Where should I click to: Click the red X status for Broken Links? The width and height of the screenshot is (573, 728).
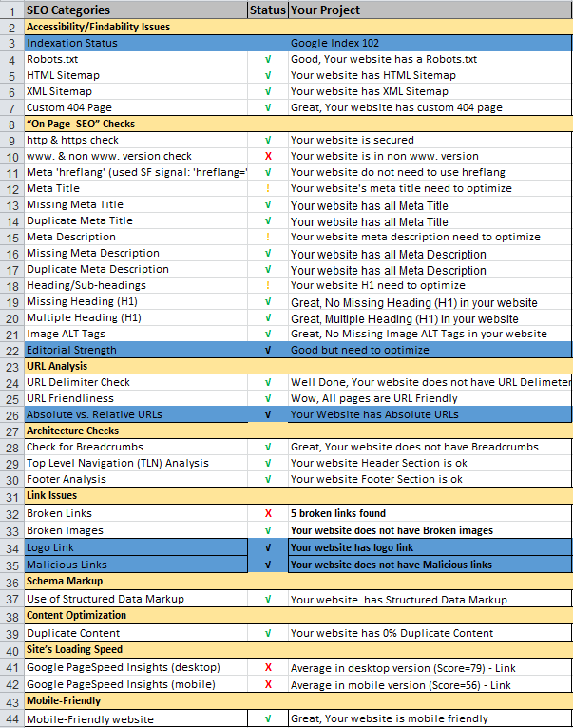coord(268,513)
